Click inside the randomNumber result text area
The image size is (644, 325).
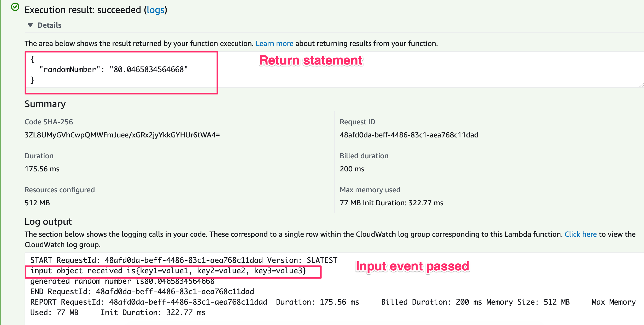(x=113, y=70)
